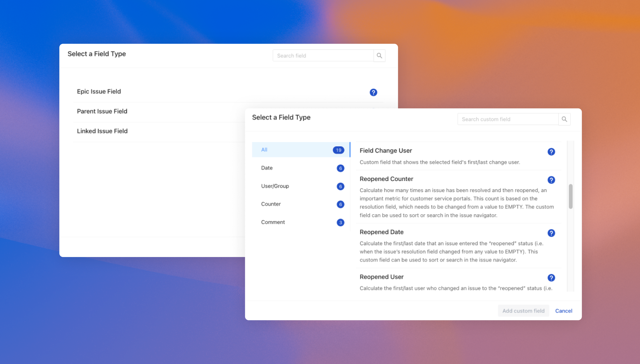This screenshot has height=364, width=640.
Task: Click the field list scrollbar thumb
Action: 570,196
